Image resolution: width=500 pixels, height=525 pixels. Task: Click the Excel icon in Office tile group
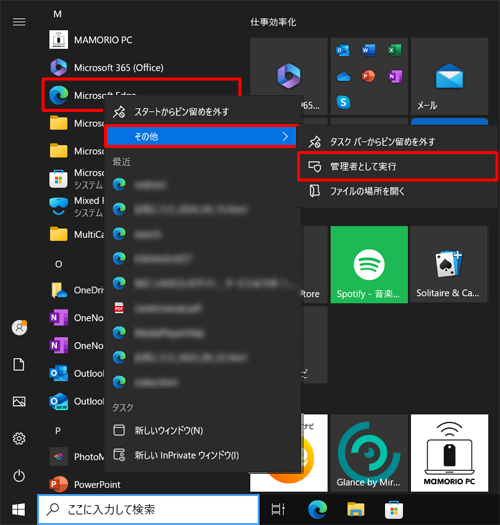(395, 51)
